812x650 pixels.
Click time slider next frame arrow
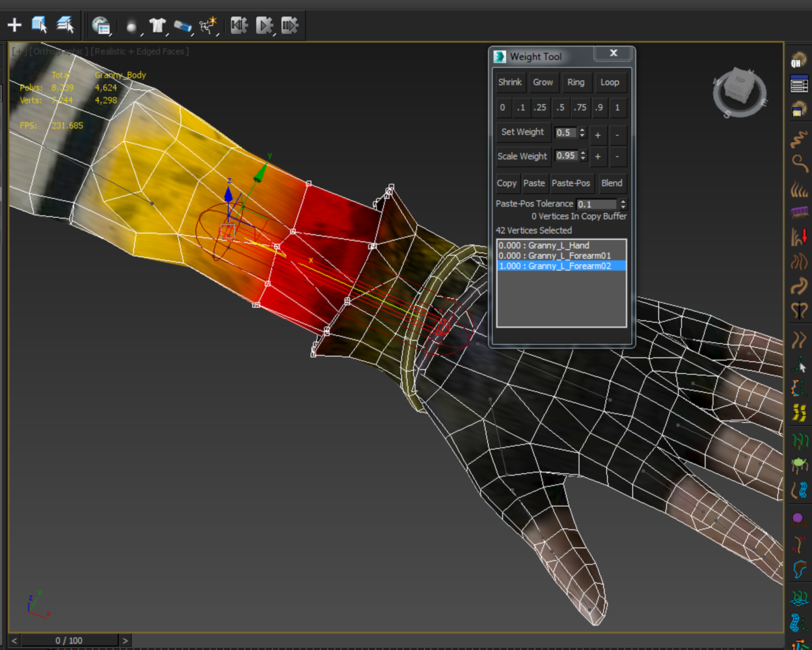point(125,641)
